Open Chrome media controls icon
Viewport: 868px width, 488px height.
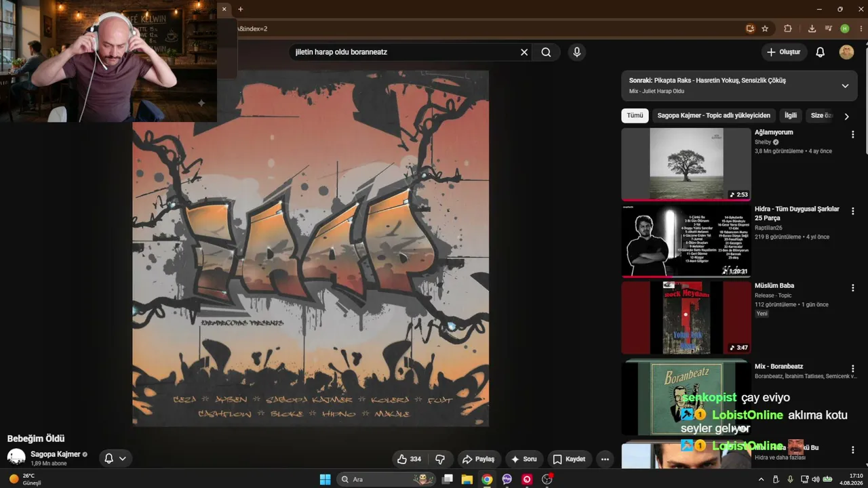[x=829, y=28]
